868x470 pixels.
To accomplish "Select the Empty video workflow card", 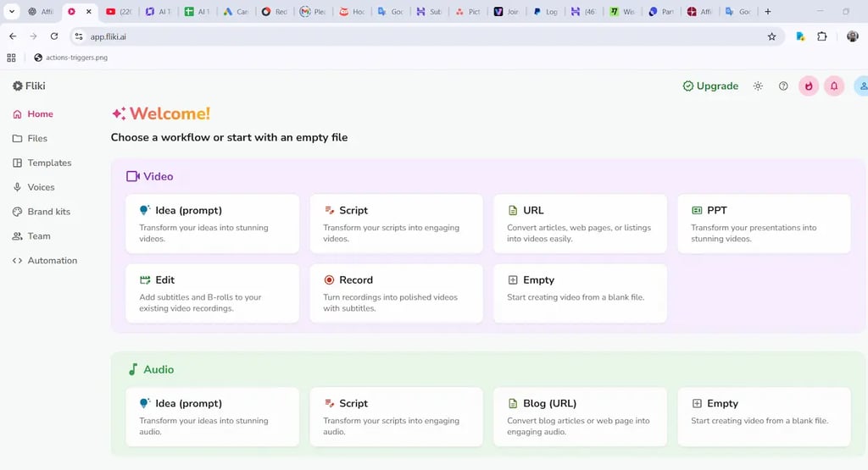I will 580,293.
